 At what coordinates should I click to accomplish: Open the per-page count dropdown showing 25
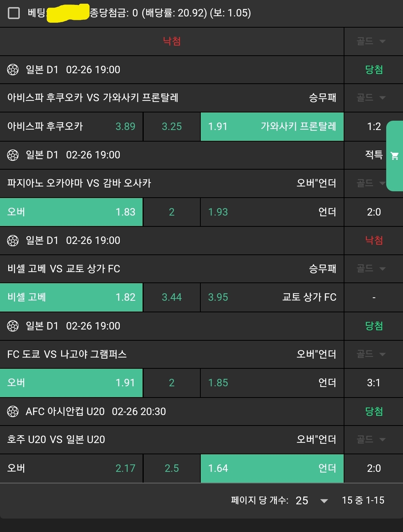click(x=312, y=501)
